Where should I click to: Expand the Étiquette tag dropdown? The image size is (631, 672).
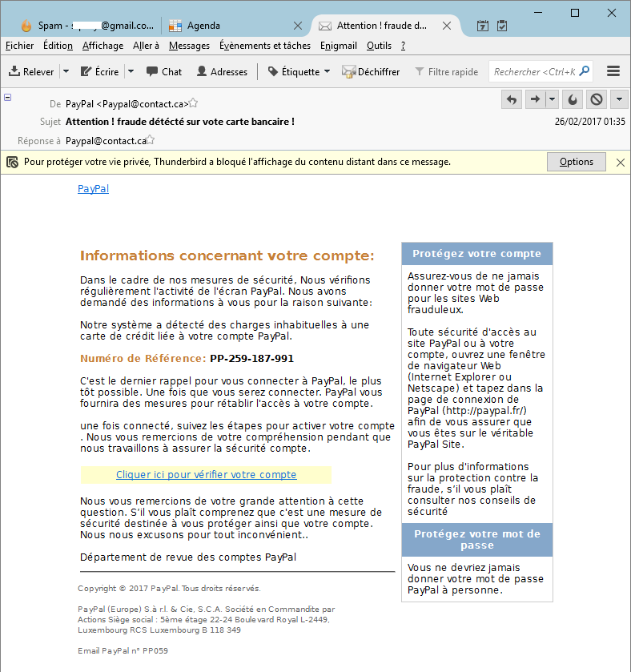tap(327, 71)
